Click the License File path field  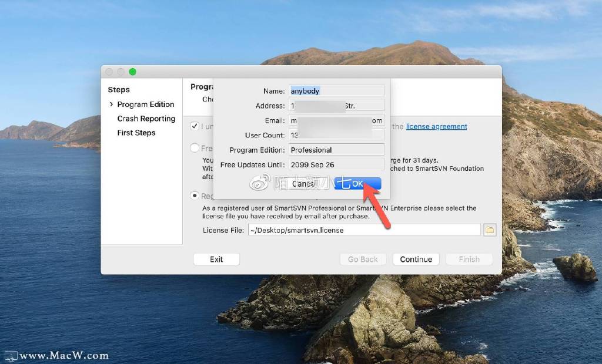click(364, 230)
